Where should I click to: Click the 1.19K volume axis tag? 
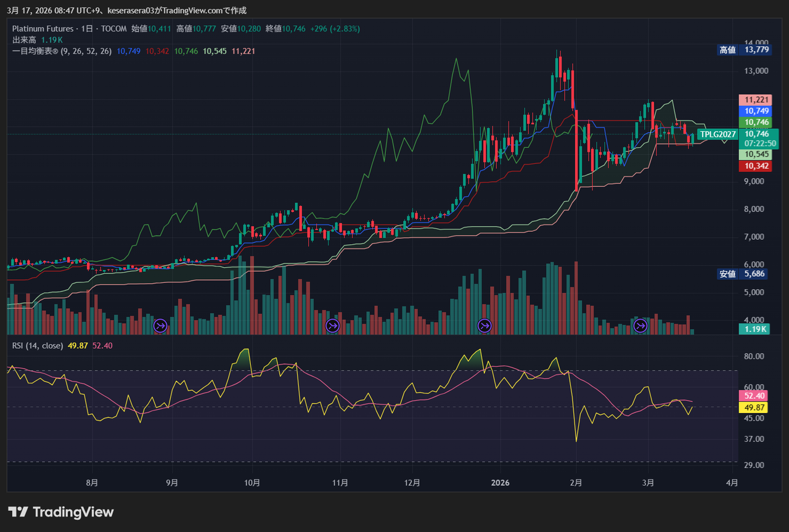pos(753,329)
